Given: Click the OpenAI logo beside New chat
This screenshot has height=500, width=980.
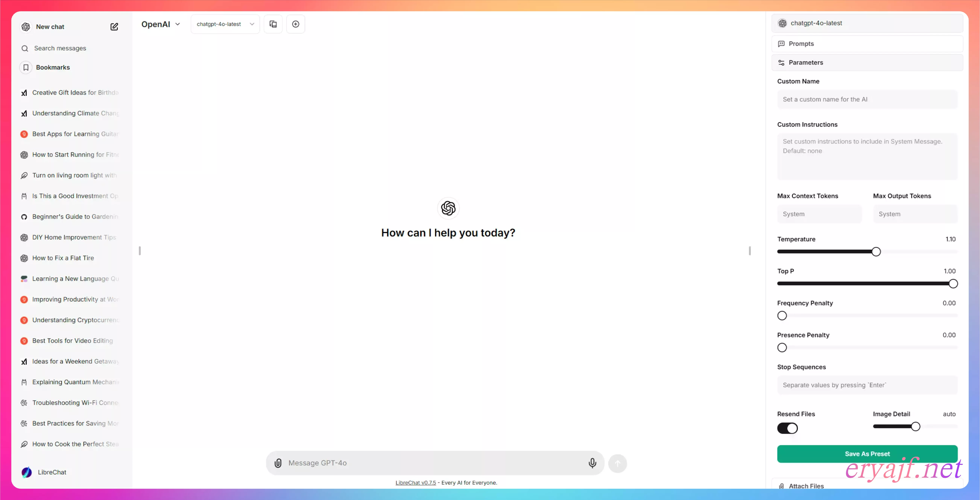Looking at the screenshot, I should coord(26,27).
